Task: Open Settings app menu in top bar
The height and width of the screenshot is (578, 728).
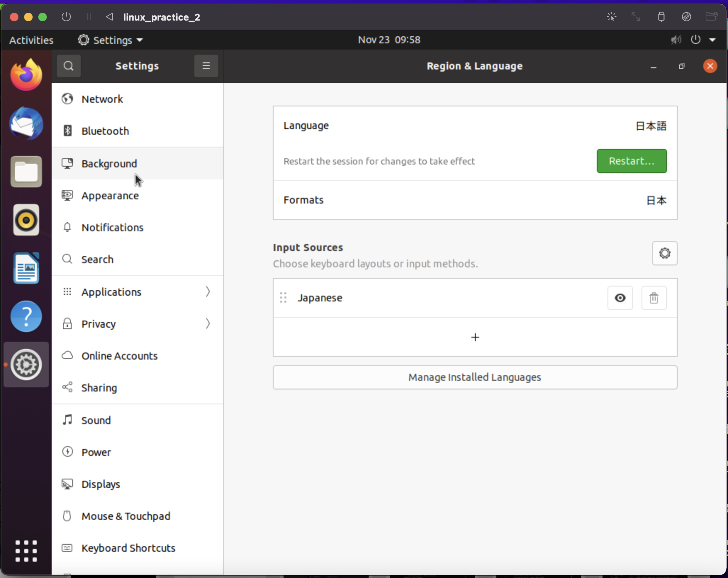Action: coord(111,40)
